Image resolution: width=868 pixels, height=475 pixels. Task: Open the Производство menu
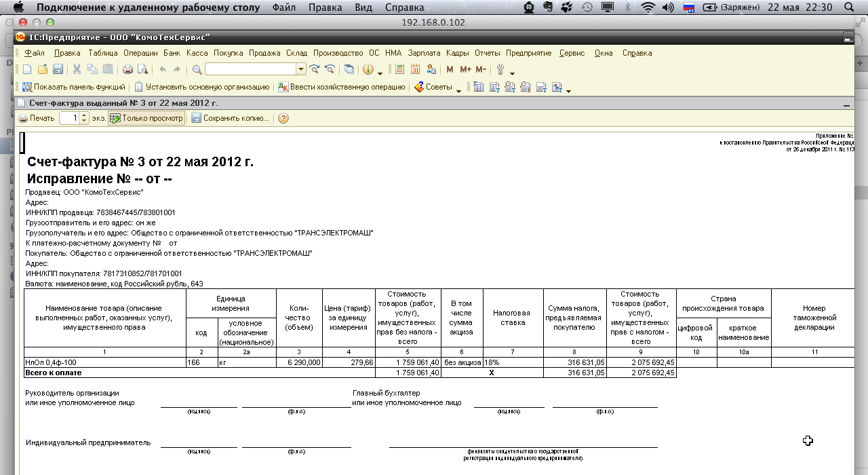click(338, 53)
